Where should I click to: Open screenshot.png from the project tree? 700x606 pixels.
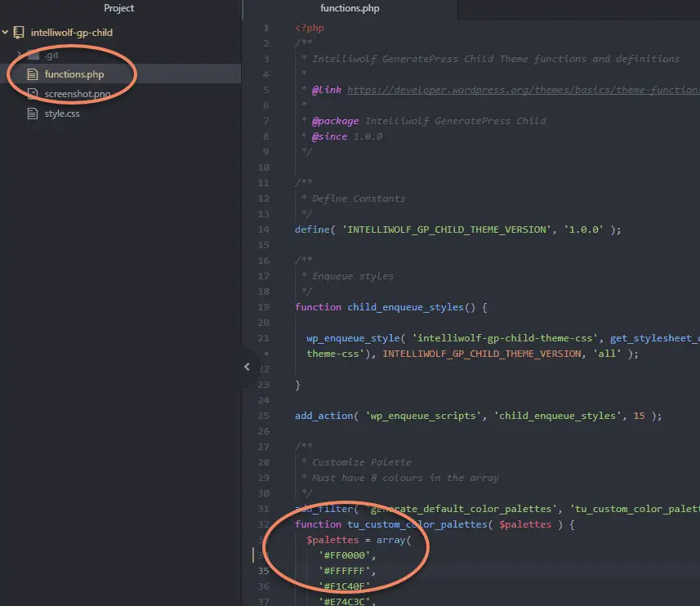pos(78,94)
